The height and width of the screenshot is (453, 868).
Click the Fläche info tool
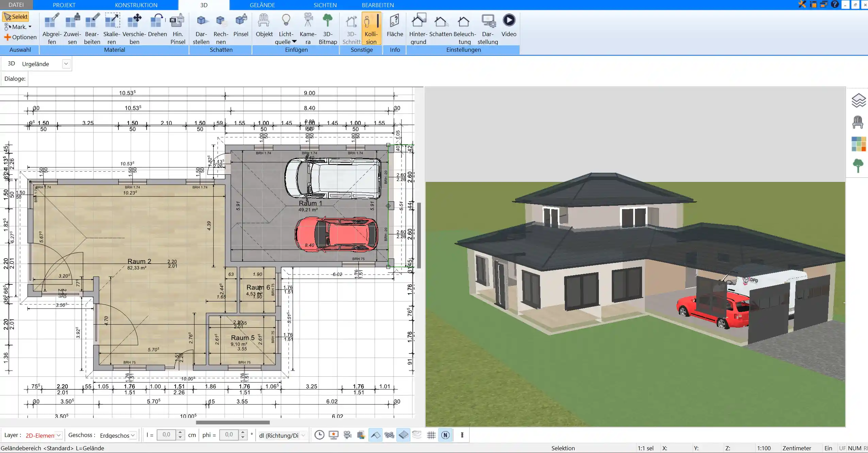click(x=395, y=25)
